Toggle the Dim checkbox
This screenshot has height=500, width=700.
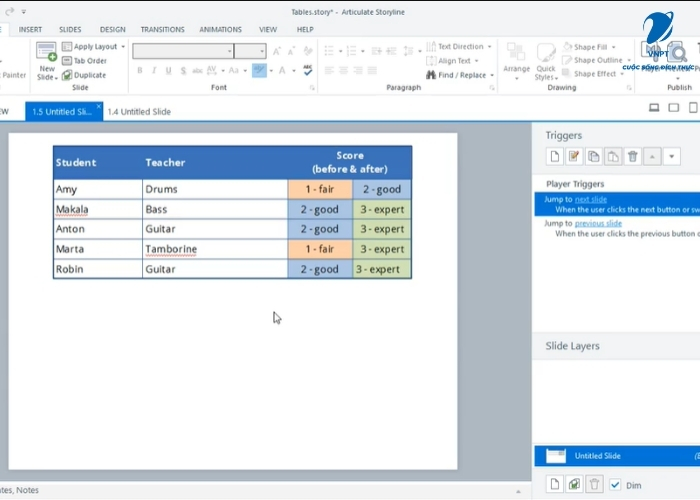point(616,485)
